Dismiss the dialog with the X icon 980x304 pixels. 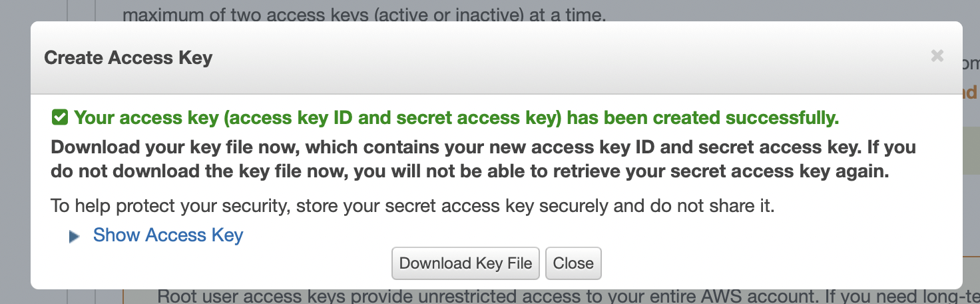point(937,56)
